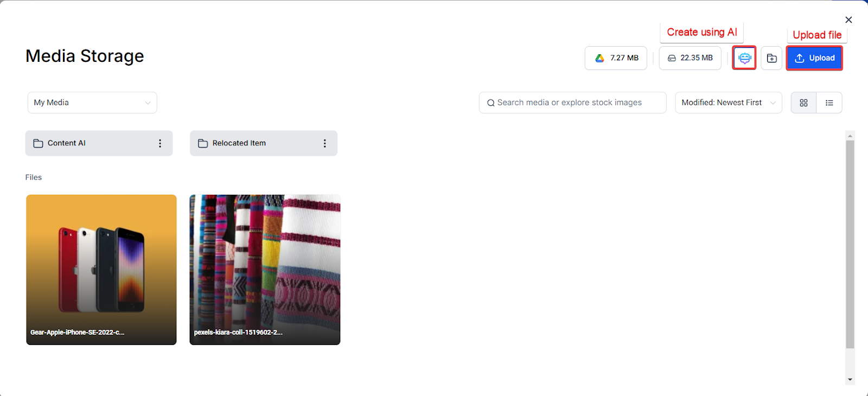Switch to grid view

pyautogui.click(x=803, y=103)
